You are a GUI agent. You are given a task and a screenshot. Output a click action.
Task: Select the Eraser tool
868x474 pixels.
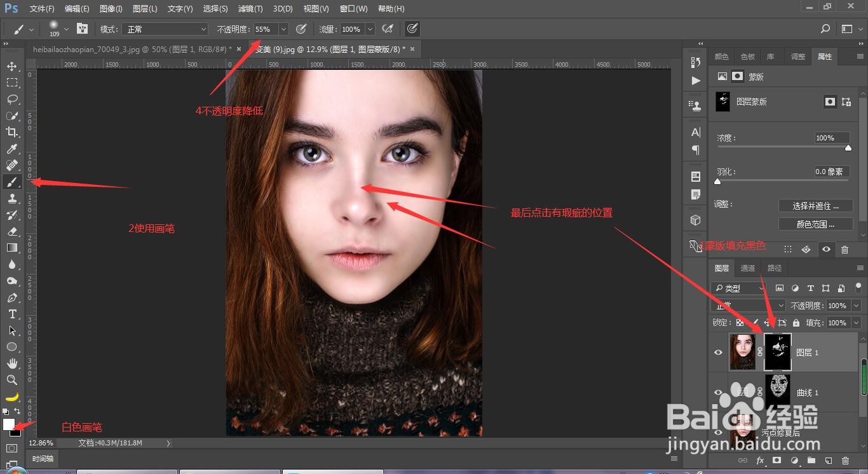12,231
